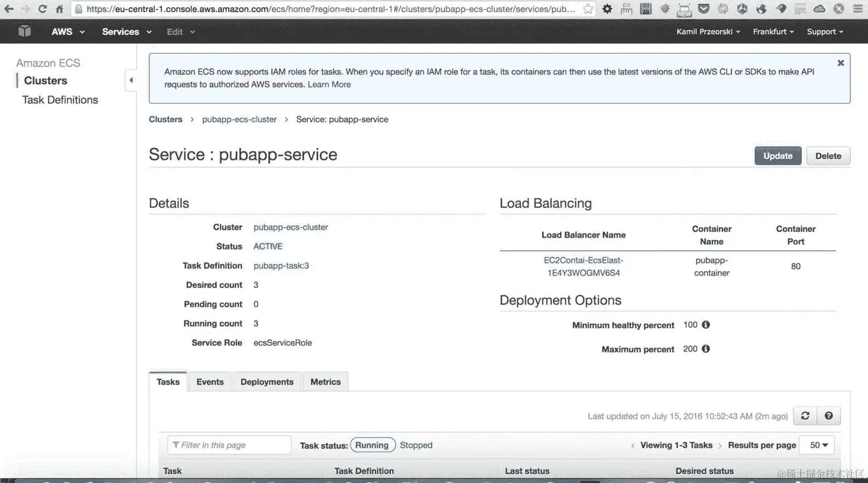The height and width of the screenshot is (483, 868).
Task: Click the film strip extension icon
Action: point(646,9)
